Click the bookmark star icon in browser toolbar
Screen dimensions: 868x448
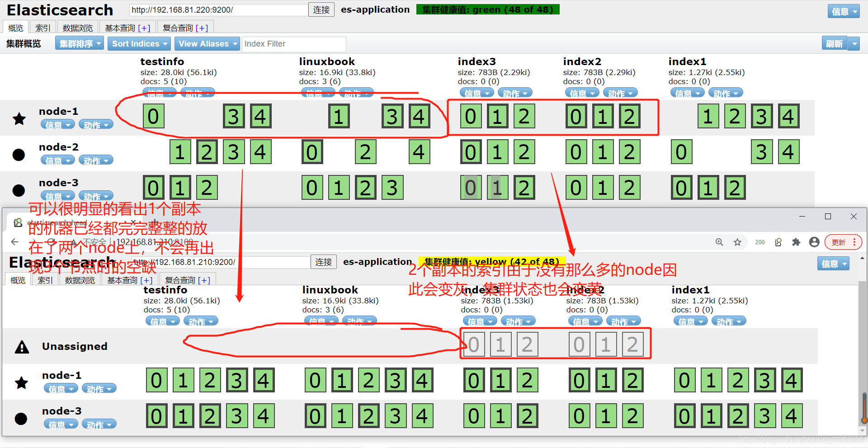pyautogui.click(x=737, y=242)
